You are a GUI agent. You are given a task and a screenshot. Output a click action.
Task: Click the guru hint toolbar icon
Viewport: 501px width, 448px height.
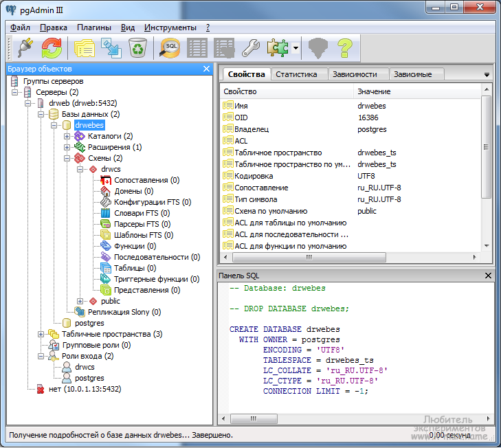click(x=318, y=48)
